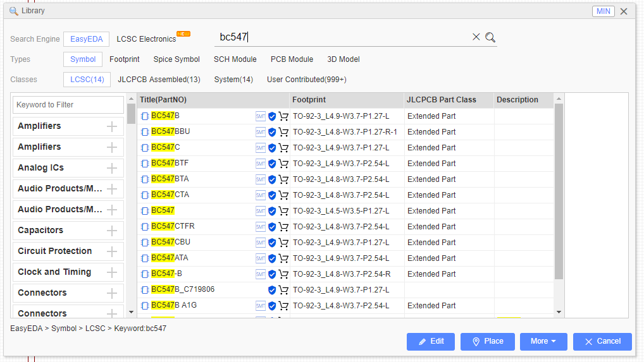The width and height of the screenshot is (644, 362).
Task: Switch to the User Contributed(999+) class
Action: point(307,80)
